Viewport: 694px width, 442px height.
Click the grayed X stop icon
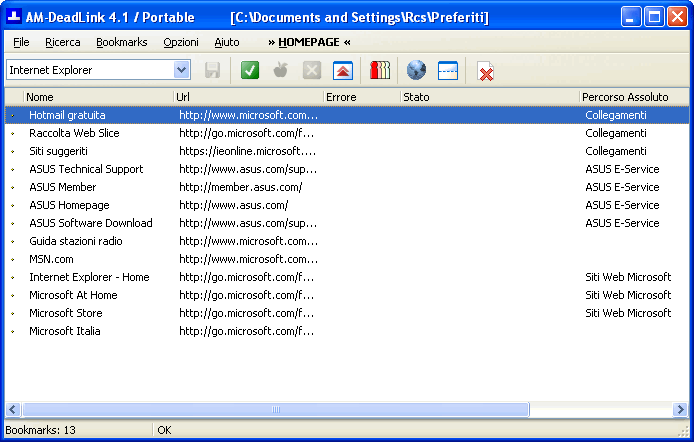pos(312,70)
